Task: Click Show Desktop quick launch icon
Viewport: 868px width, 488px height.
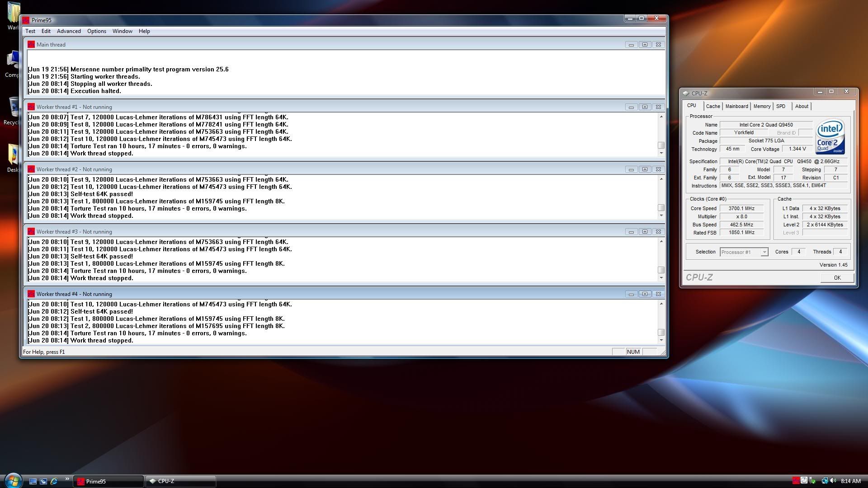Action: pos(33,482)
